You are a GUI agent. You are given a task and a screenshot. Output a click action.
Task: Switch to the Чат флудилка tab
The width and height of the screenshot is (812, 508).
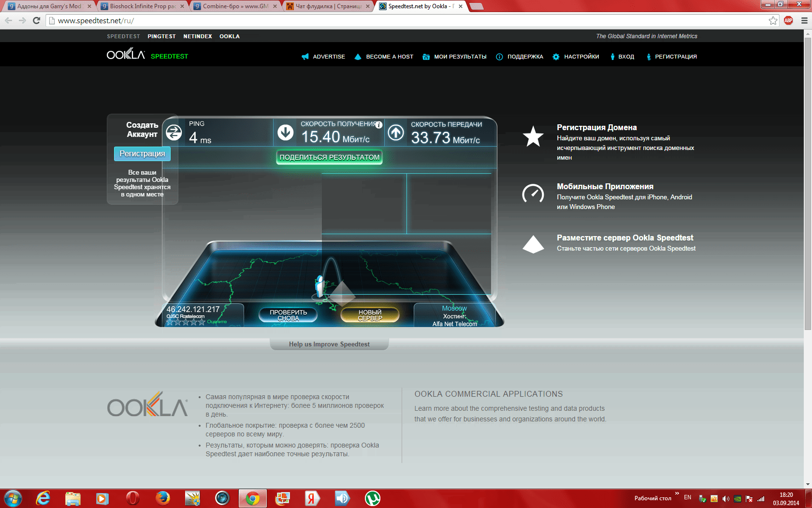pos(328,6)
